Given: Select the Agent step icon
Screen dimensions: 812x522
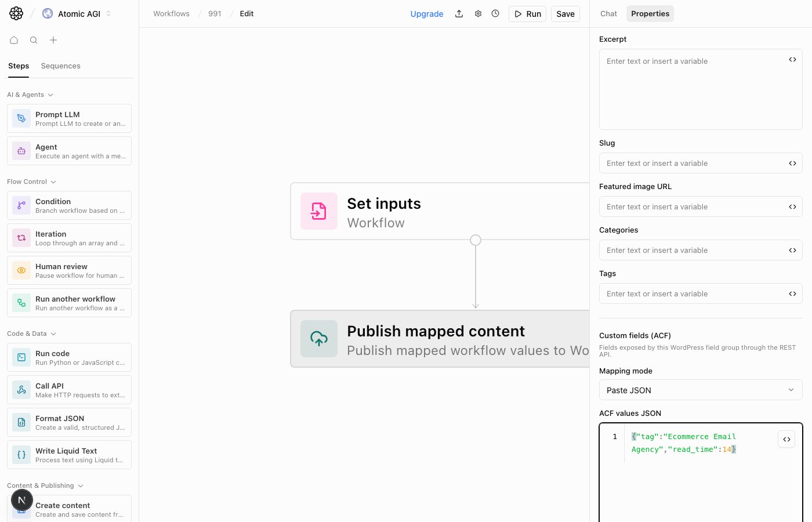Looking at the screenshot, I should (21, 151).
